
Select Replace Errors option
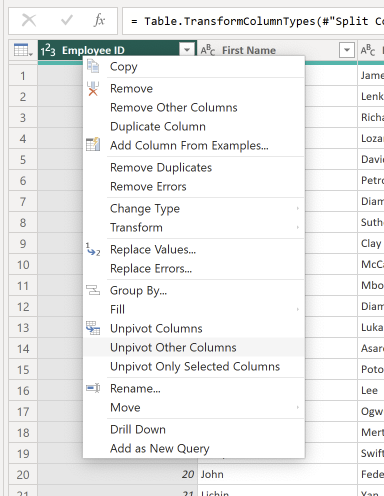coord(194,269)
